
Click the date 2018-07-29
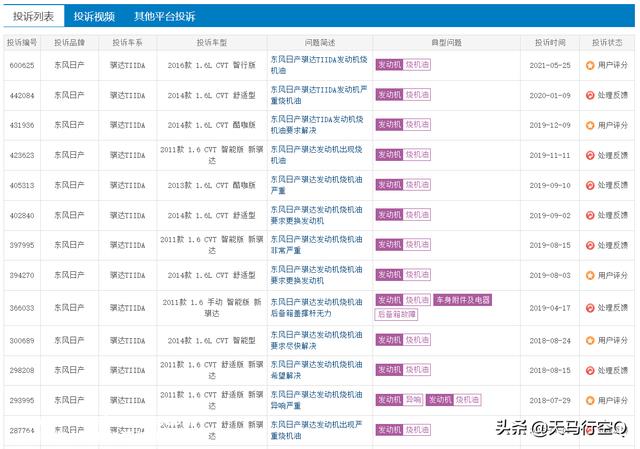point(550,400)
